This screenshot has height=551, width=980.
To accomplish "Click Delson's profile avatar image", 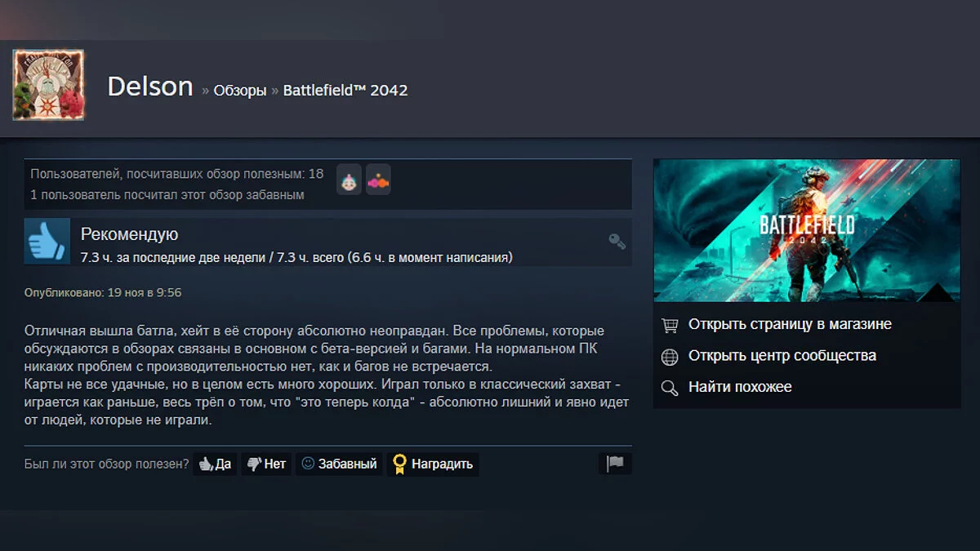I will tap(48, 85).
